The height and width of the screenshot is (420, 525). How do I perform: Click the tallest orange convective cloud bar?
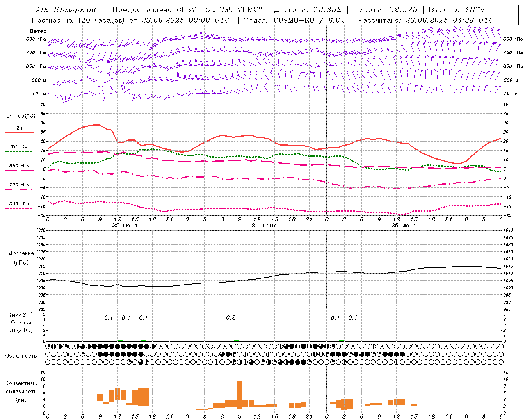click(240, 395)
